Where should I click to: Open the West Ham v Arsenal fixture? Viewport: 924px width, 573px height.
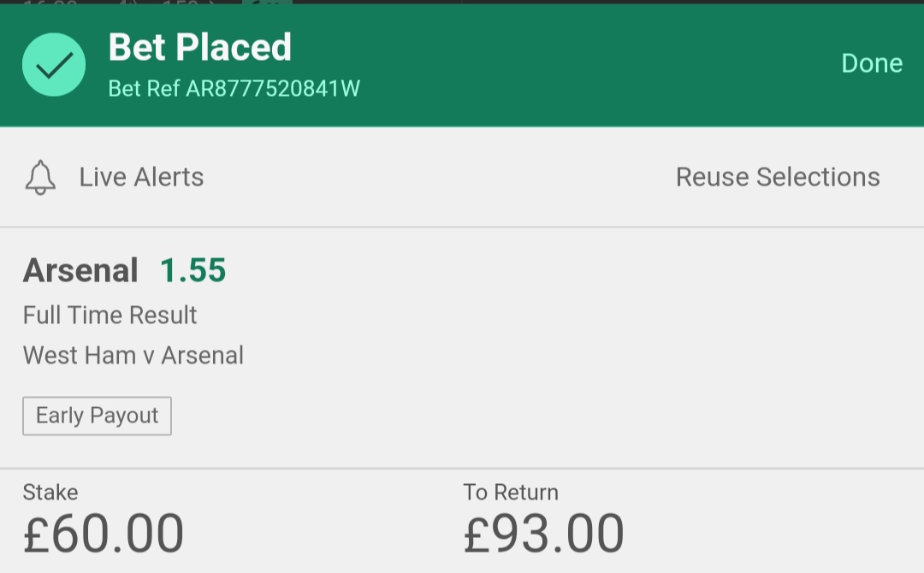(x=133, y=356)
